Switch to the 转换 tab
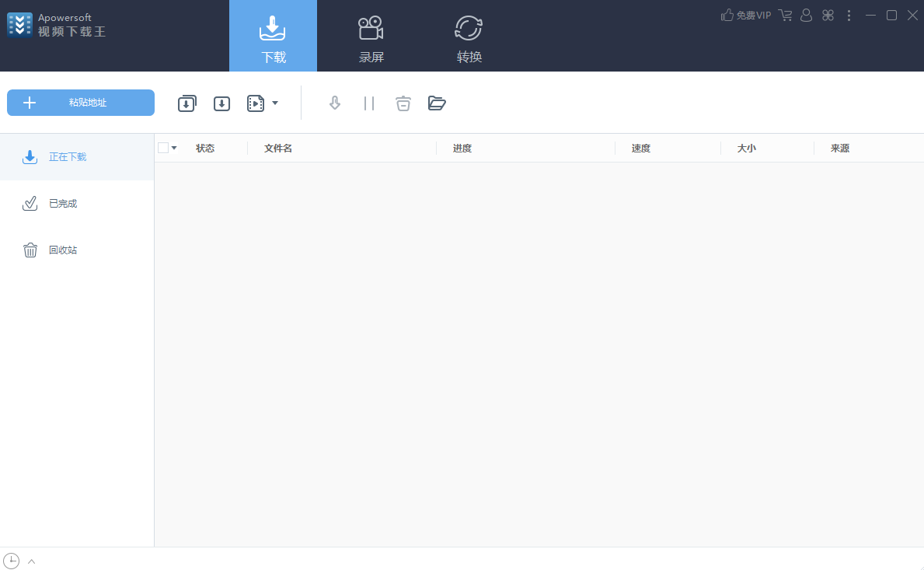Screen dimensions: 924x570 point(469,36)
